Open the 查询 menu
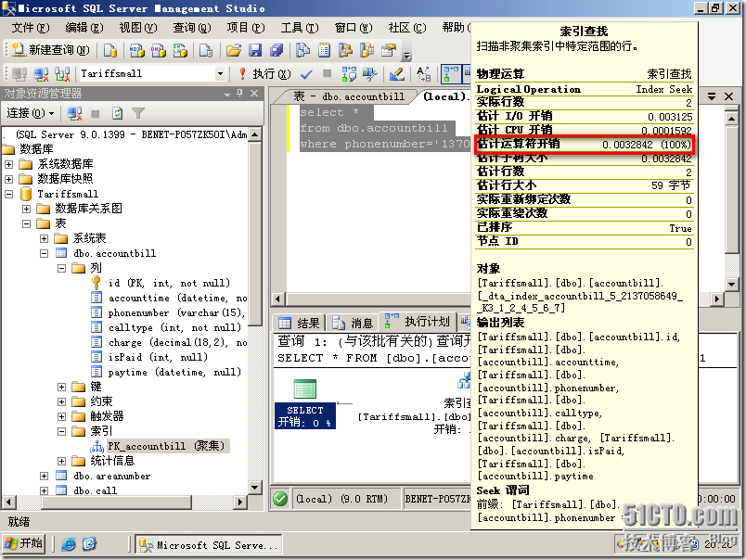746x560 pixels. tap(192, 28)
